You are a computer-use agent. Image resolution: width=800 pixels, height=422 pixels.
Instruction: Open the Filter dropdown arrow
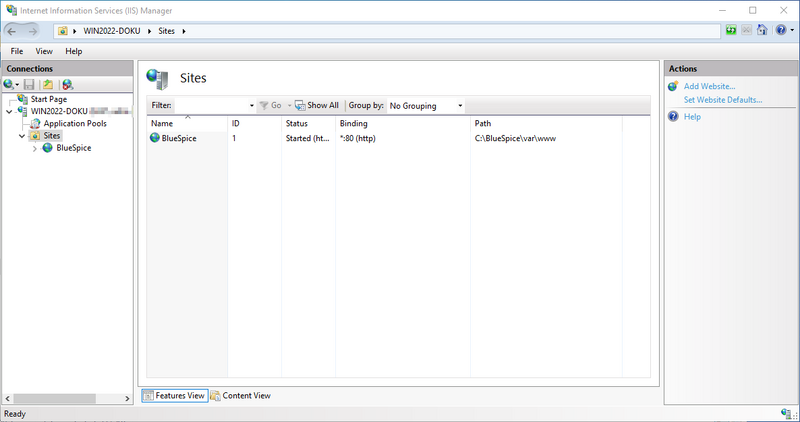[251, 105]
